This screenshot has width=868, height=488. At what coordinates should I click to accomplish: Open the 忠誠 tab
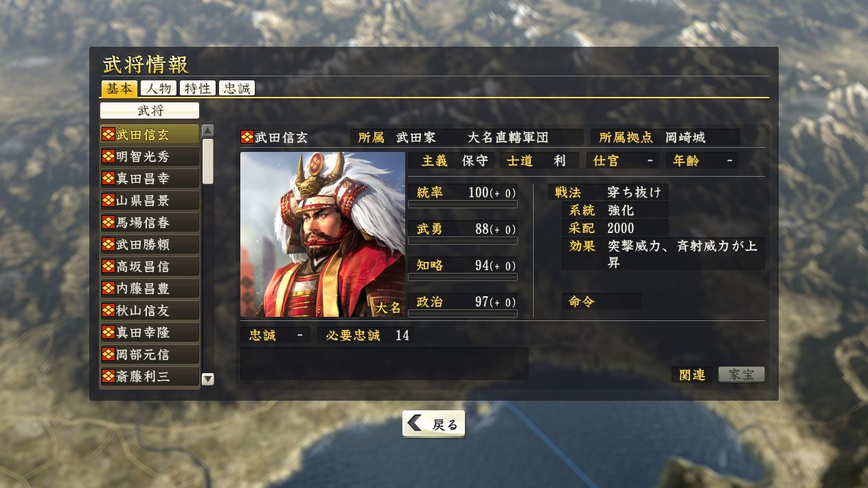point(237,88)
